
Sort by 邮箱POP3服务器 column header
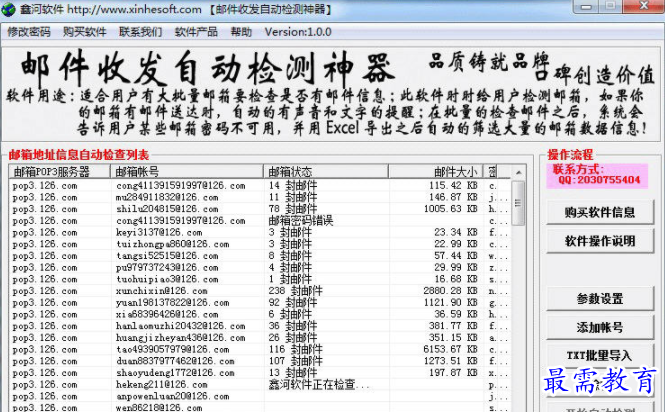click(x=59, y=171)
